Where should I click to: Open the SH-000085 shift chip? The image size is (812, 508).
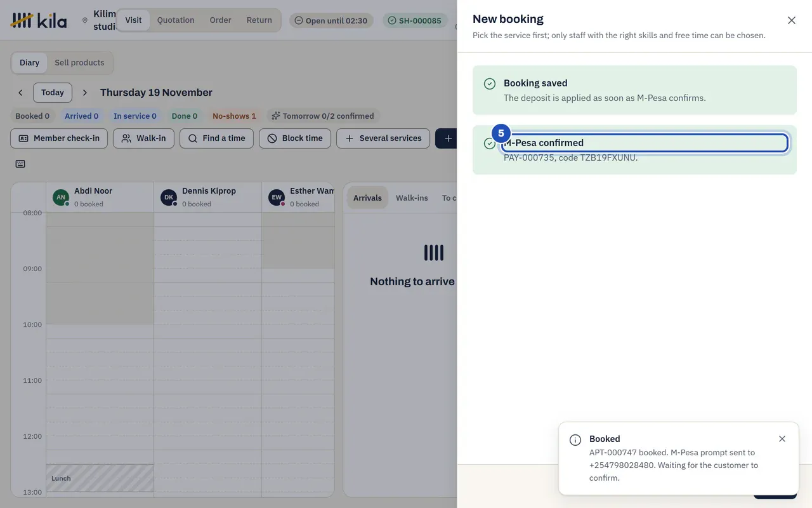(415, 20)
